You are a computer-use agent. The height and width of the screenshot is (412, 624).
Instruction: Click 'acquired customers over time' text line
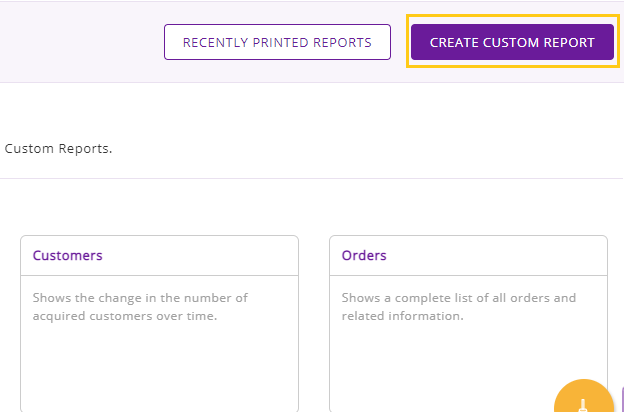(x=125, y=316)
